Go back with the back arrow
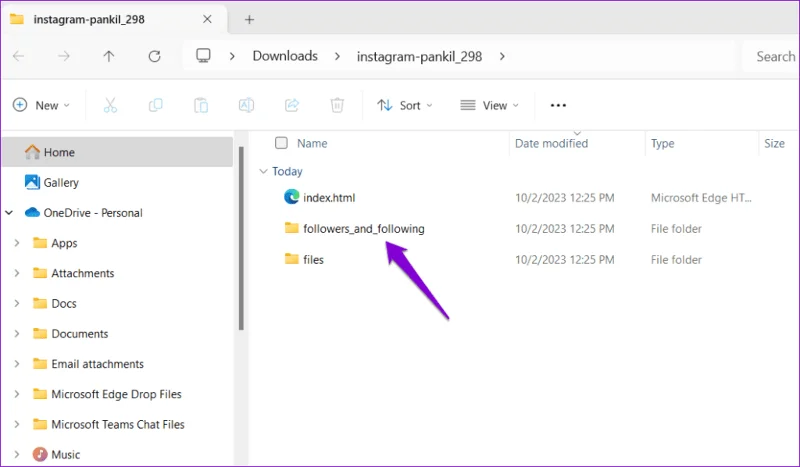The image size is (800, 467). pos(18,56)
